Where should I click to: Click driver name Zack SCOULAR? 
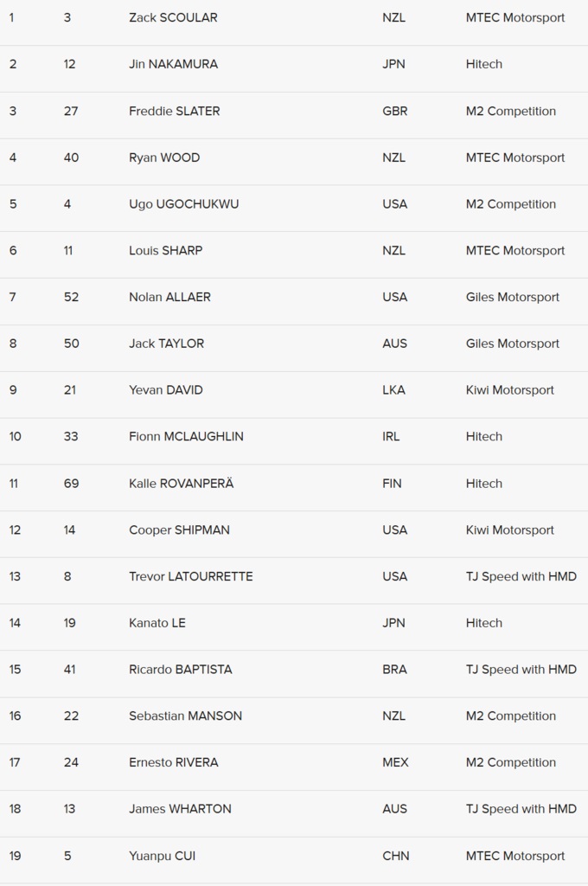[173, 17]
